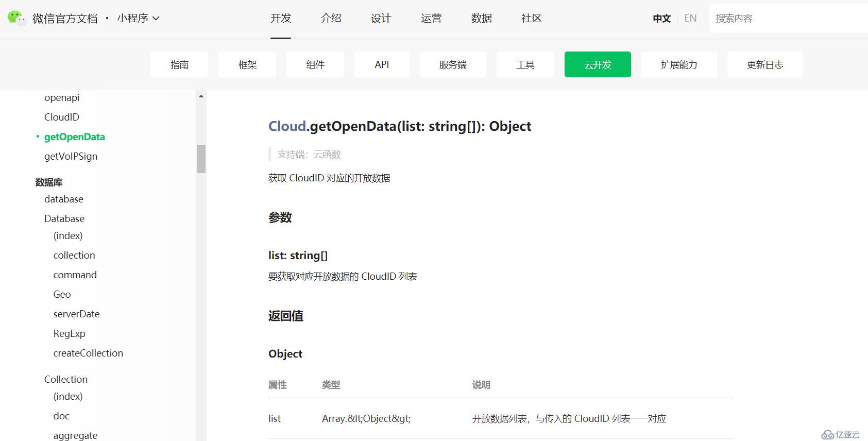Click the 支持端: 云函数 note
868x441 pixels.
[309, 155]
